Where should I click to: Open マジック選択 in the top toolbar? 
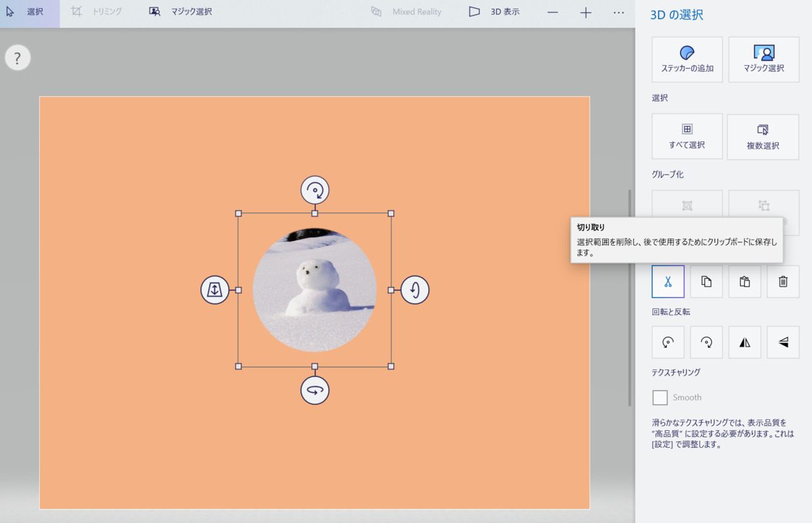pos(181,12)
